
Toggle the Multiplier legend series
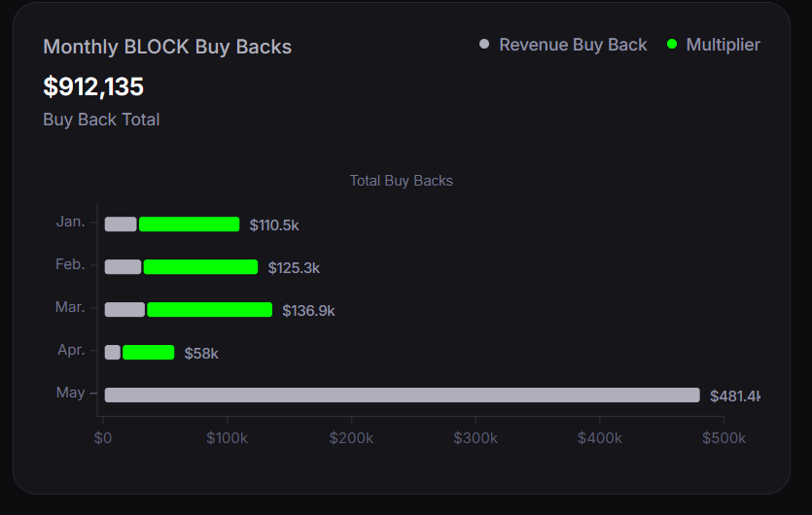point(714,45)
